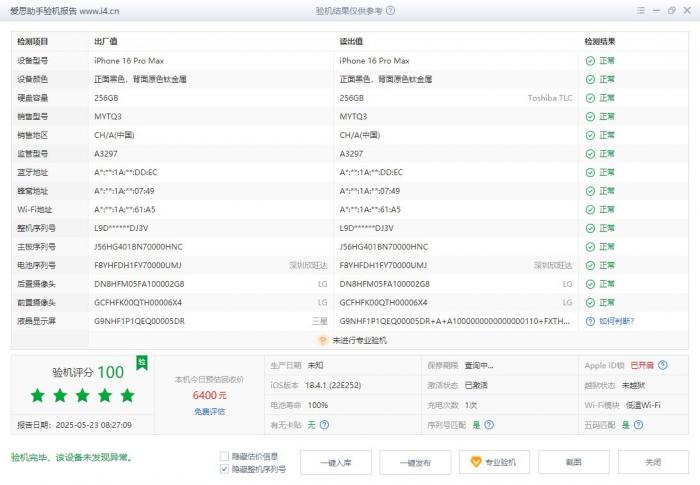Select the factory value GCFHFK00QTH00006X4
The image size is (700, 485).
(x=138, y=303)
